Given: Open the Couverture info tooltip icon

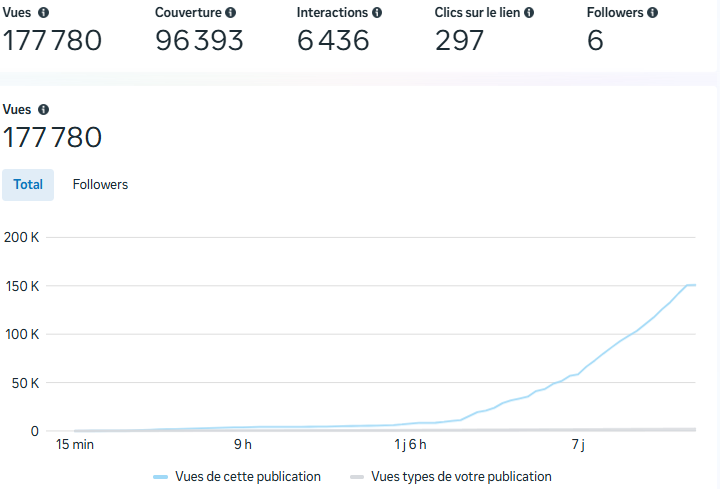Looking at the screenshot, I should click(231, 13).
